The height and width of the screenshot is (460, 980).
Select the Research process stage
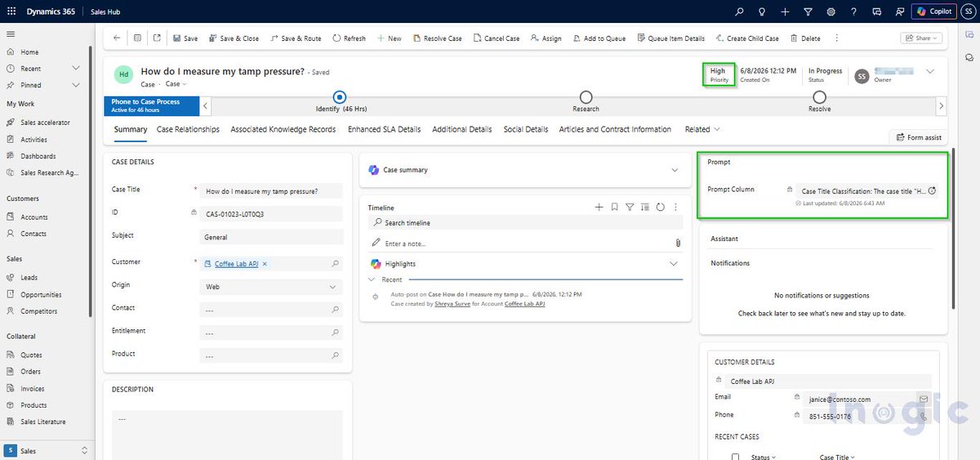click(586, 98)
